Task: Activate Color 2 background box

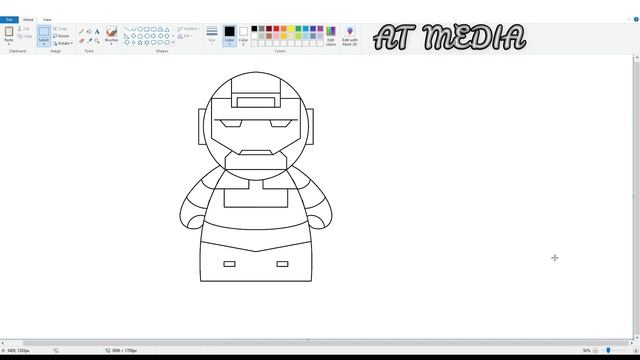Action: point(243,36)
